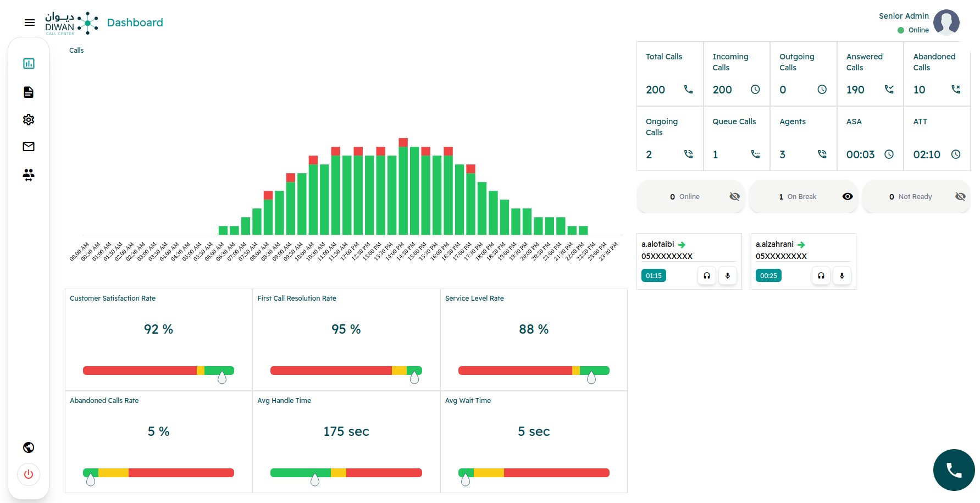The height and width of the screenshot is (503, 980).
Task: Click the ATT value 02:10
Action: click(927, 154)
